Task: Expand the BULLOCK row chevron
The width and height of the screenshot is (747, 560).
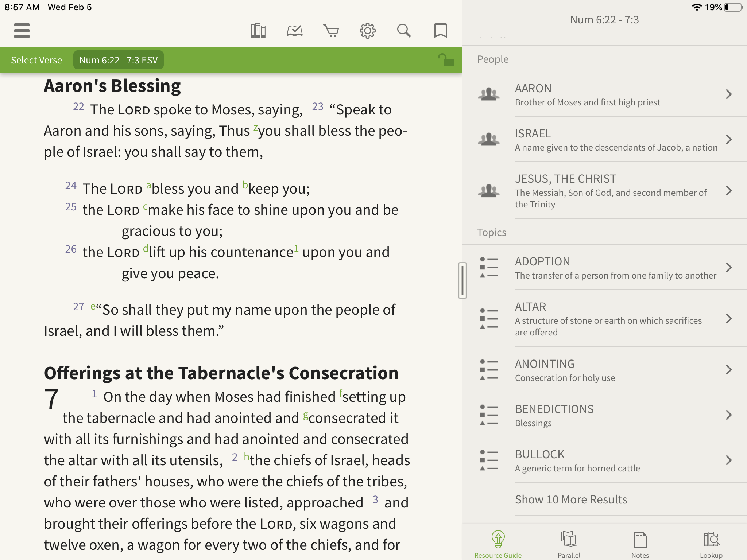Action: [729, 460]
